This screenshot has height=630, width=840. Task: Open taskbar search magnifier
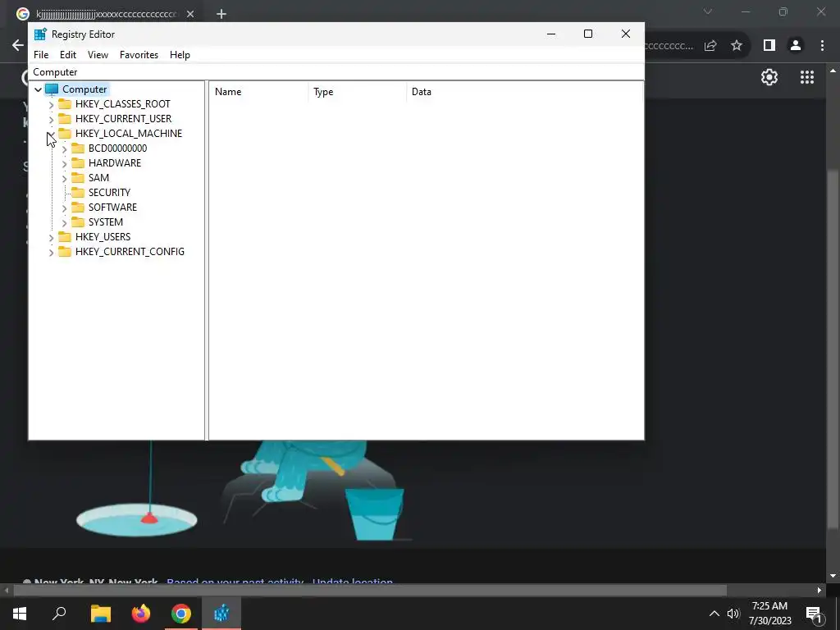point(59,614)
